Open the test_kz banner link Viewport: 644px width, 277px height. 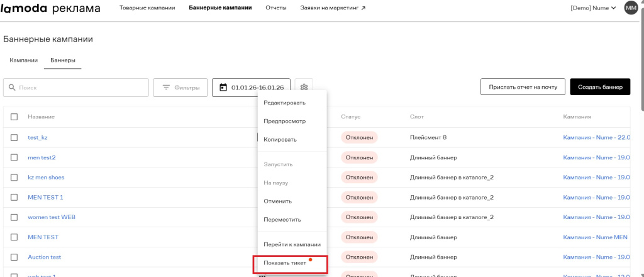pyautogui.click(x=37, y=138)
